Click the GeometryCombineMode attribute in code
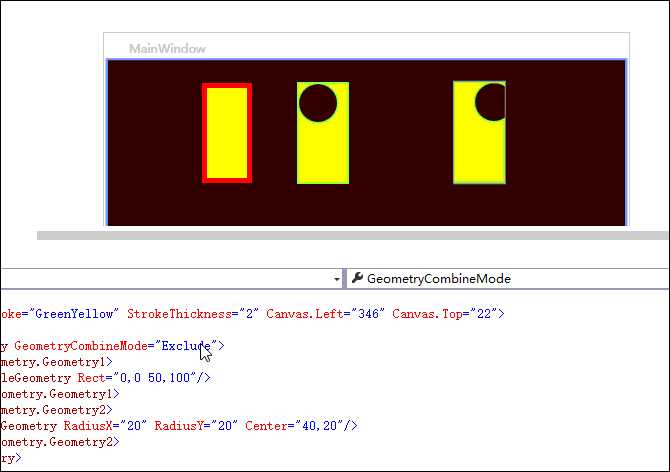Viewport: 670px width, 472px height. pyautogui.click(x=81, y=346)
